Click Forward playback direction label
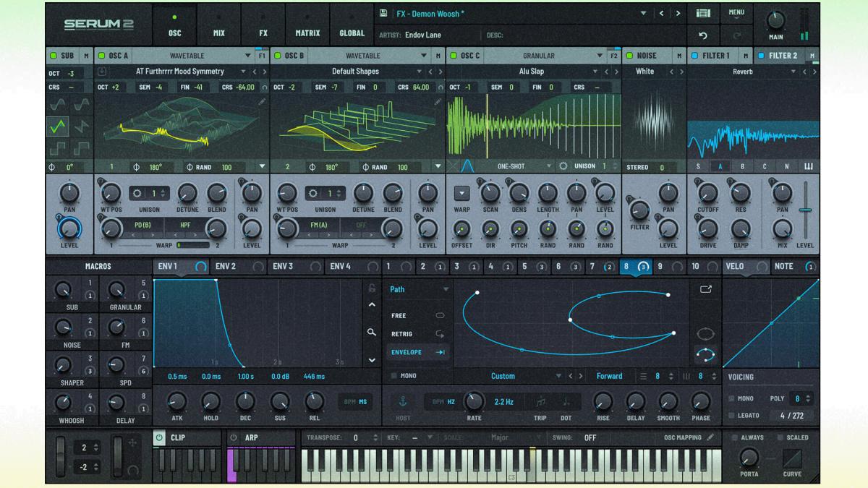 (x=610, y=376)
